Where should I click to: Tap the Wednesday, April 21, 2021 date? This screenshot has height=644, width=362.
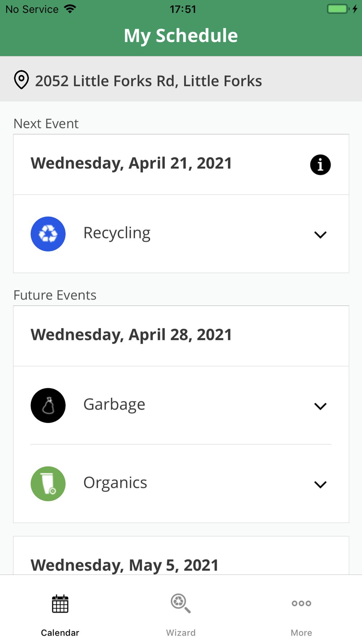tap(131, 163)
